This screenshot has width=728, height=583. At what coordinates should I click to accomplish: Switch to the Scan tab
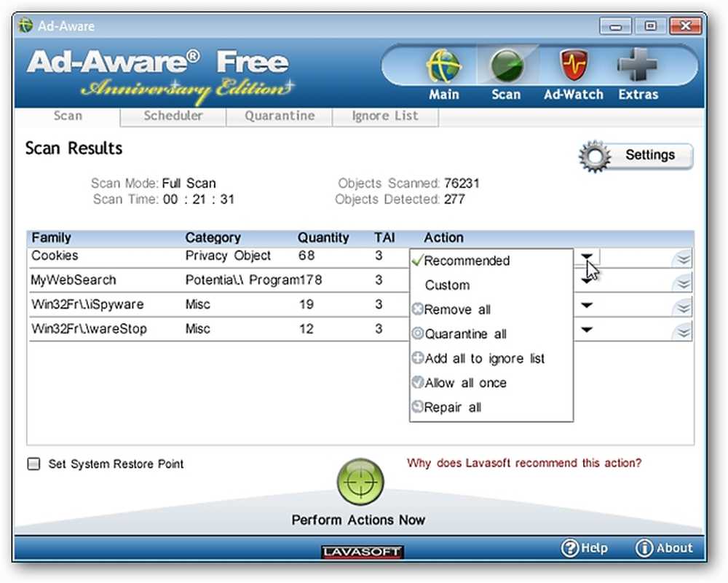pos(68,116)
